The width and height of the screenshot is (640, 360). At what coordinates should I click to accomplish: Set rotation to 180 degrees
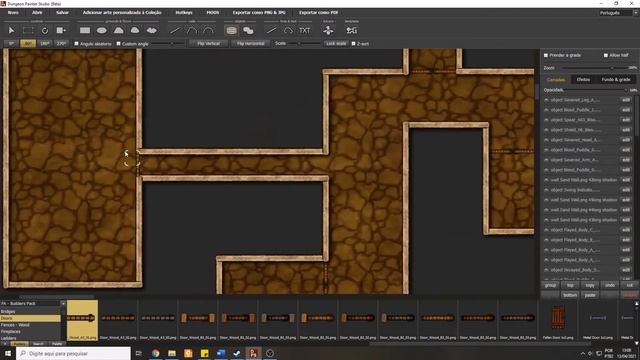point(45,43)
